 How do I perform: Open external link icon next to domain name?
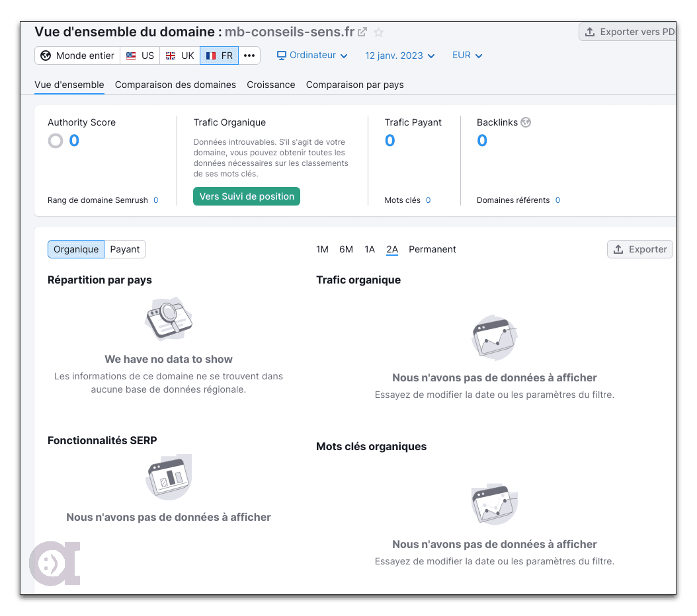click(362, 32)
